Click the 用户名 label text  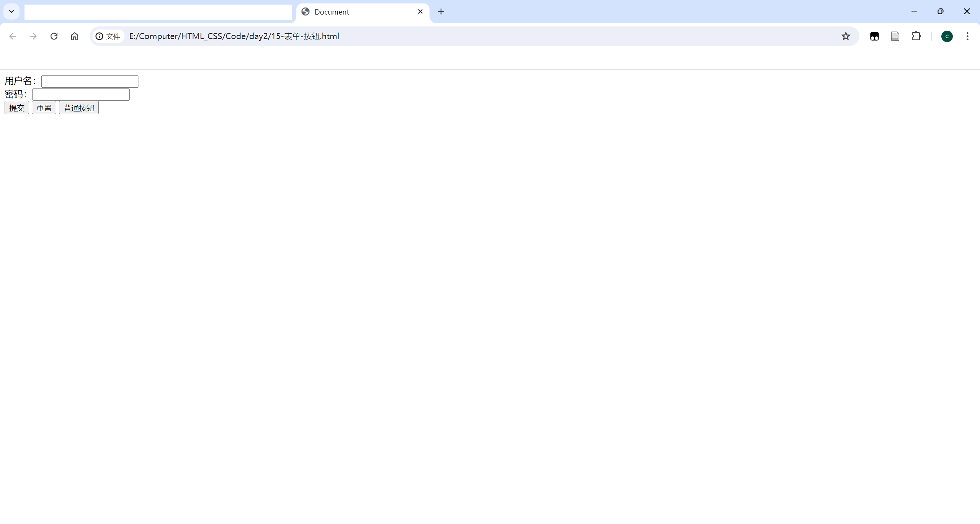coord(20,81)
